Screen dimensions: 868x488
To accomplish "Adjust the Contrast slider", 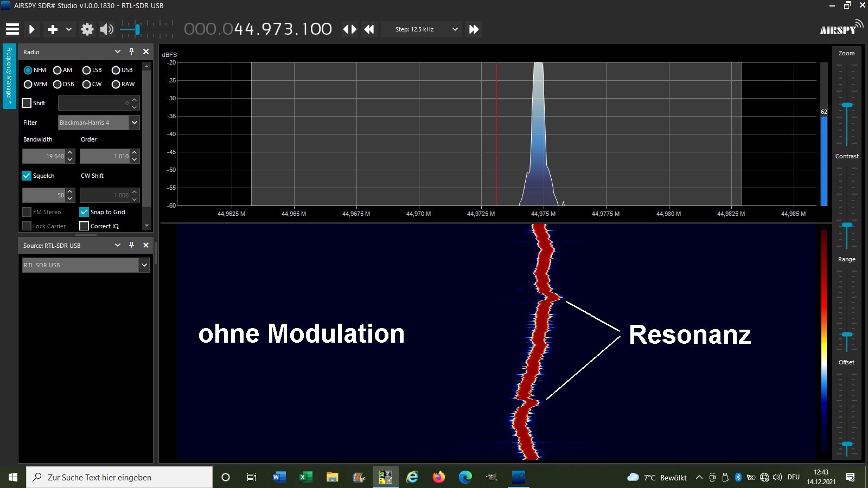I will pyautogui.click(x=847, y=224).
